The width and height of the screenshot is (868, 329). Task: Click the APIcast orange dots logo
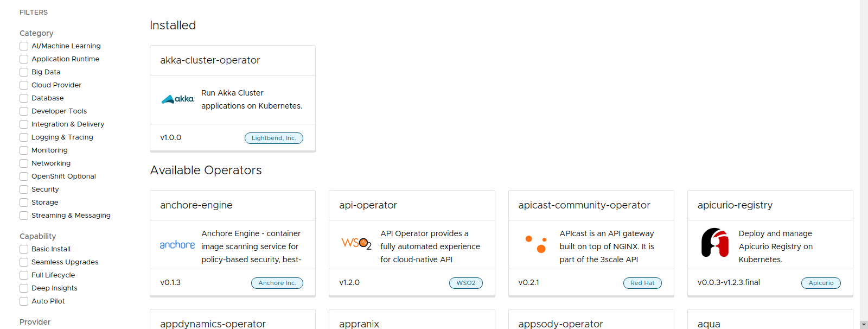(x=536, y=244)
